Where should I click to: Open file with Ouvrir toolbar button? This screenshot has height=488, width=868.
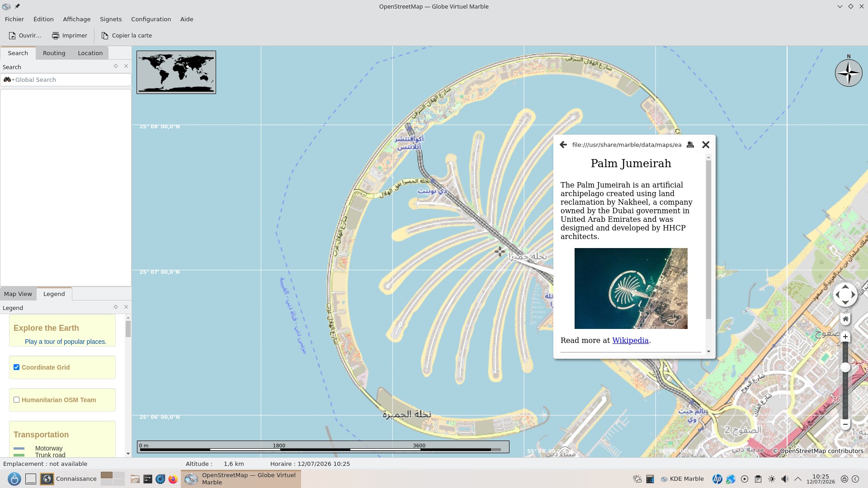pyautogui.click(x=25, y=35)
